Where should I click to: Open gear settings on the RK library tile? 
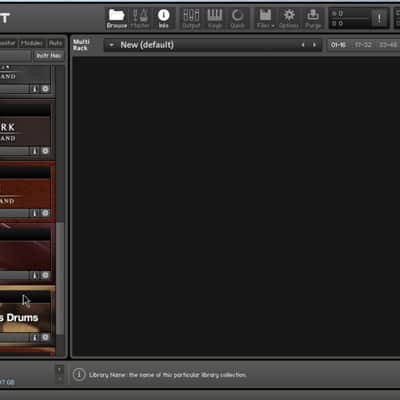[x=45, y=151]
